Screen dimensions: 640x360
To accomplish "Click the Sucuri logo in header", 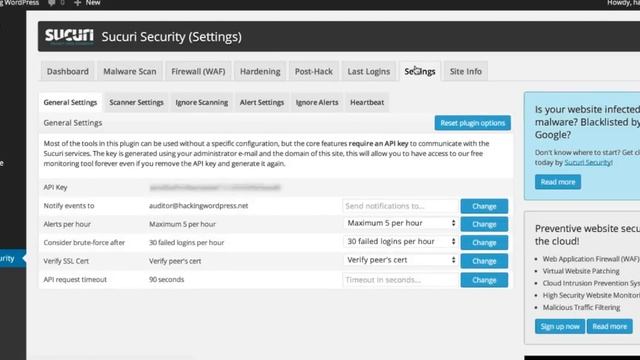I will 69,36.
